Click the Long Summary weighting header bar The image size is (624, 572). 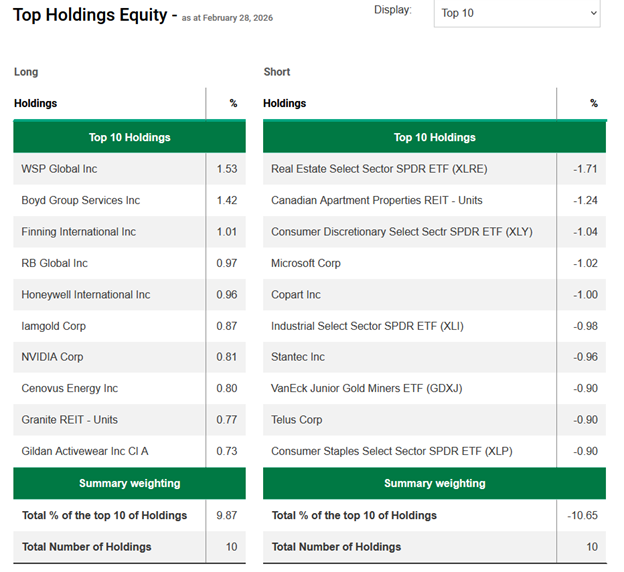click(x=129, y=483)
